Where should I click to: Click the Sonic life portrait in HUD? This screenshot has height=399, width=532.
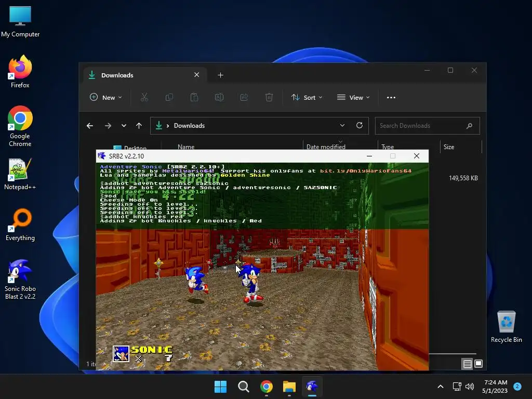121,353
